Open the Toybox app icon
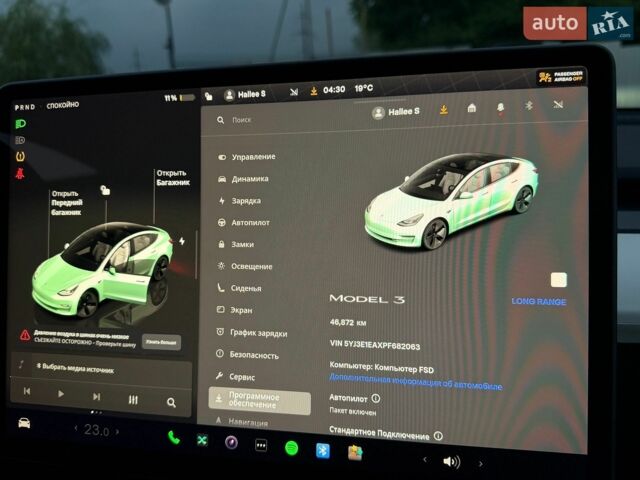This screenshot has width=640, height=480. click(x=355, y=453)
